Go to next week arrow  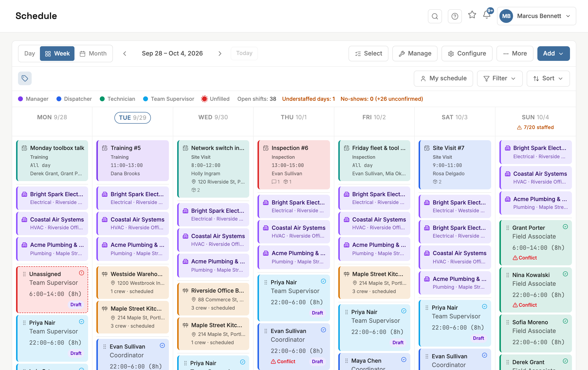(220, 54)
